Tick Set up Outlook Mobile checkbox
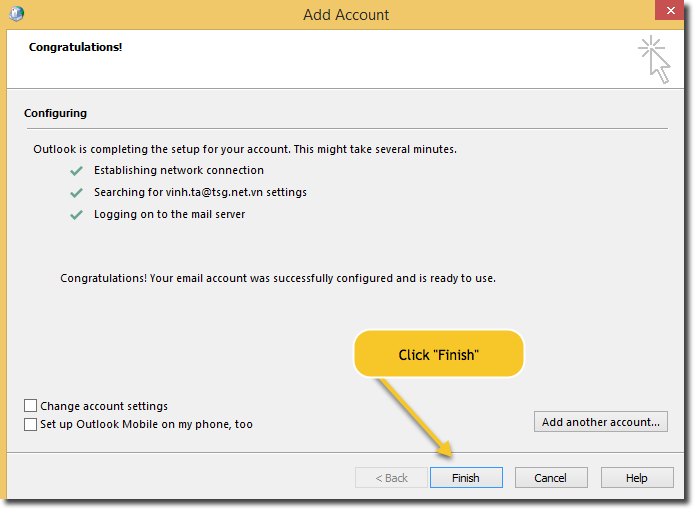694x509 pixels. [31, 424]
